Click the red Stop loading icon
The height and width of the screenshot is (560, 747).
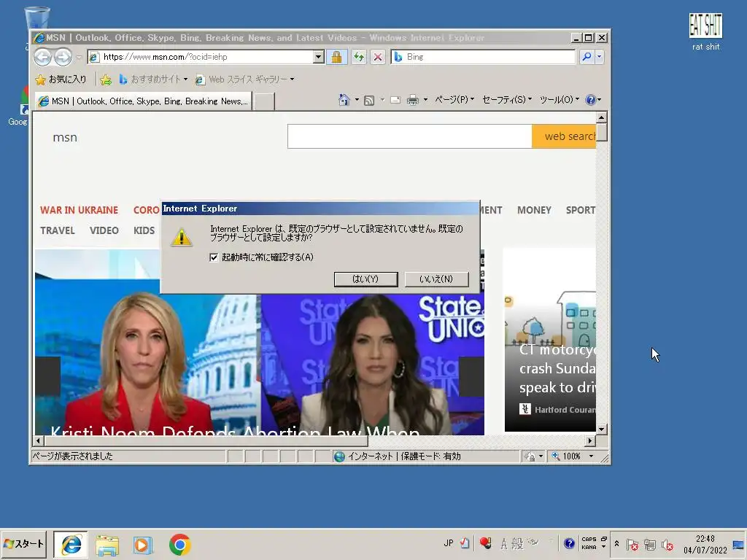click(x=378, y=57)
